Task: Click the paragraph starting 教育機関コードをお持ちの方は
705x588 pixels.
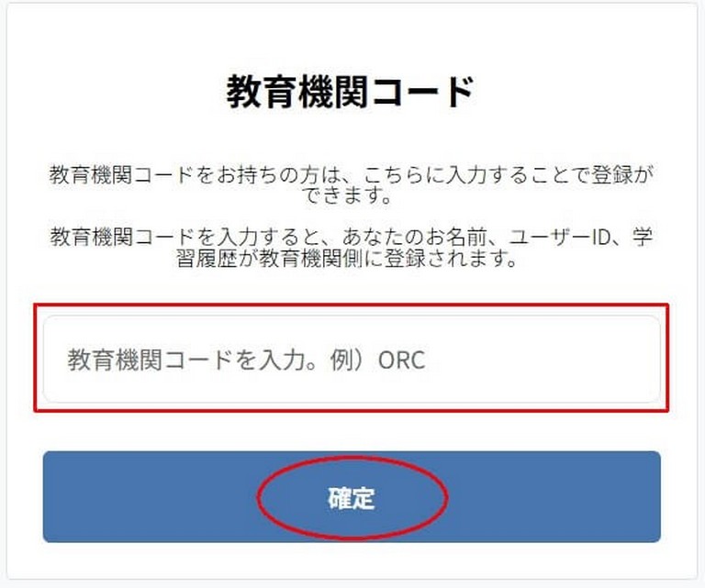Action: 351,184
